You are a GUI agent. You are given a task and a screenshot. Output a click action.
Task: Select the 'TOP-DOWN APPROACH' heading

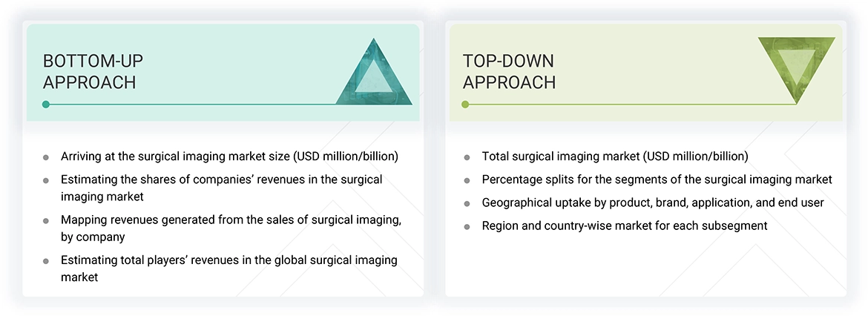point(509,72)
